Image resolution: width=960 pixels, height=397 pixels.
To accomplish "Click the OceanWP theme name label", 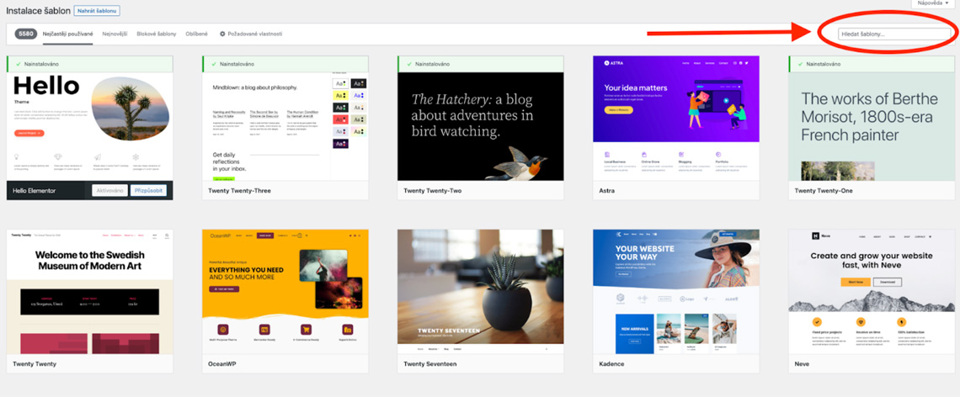I will 222,364.
